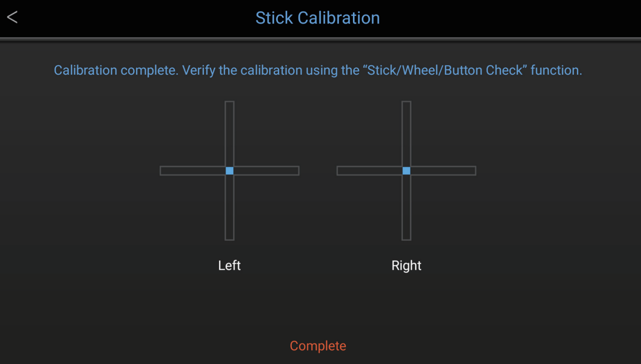
Task: Click left arm of Right stick horizontal axis
Action: point(368,171)
